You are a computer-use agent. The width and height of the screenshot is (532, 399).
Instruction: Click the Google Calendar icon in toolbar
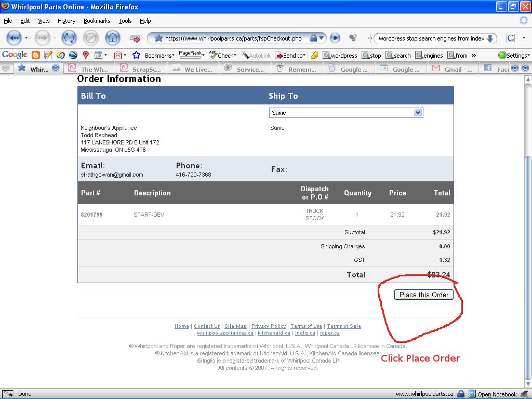[x=98, y=55]
